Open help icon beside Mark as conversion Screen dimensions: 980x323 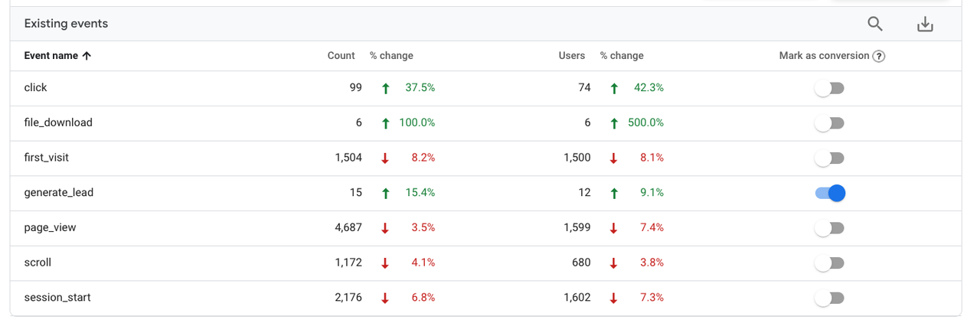(879, 56)
